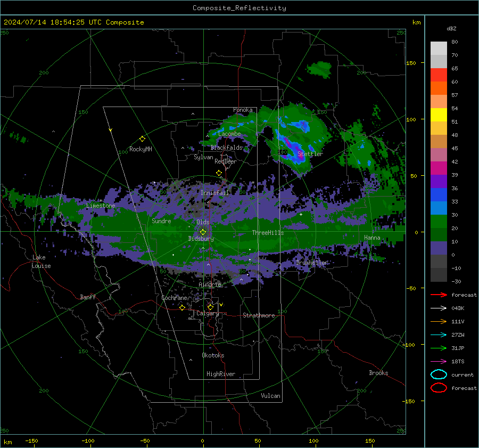
Task: Click the Olds city label
Action: coord(203,222)
